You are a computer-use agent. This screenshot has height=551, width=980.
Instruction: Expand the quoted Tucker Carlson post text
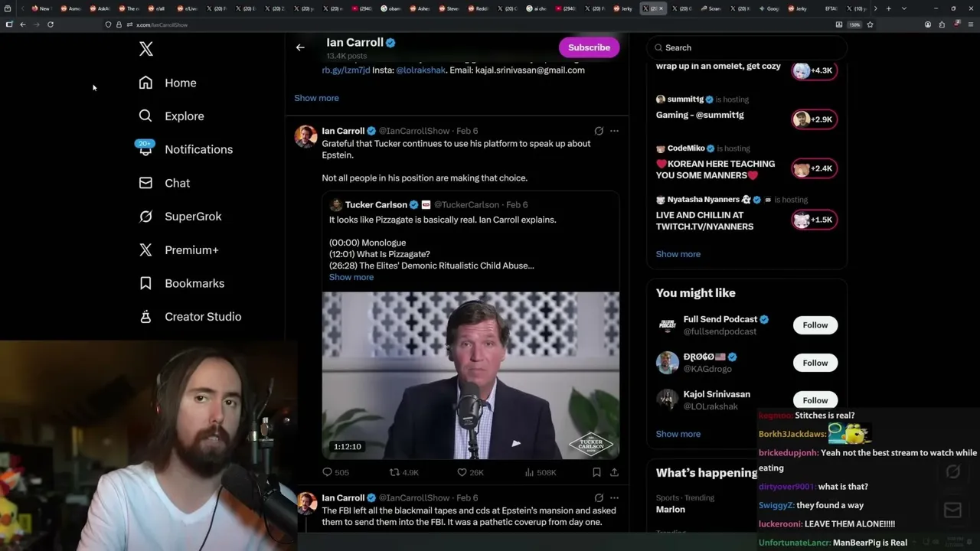click(351, 277)
